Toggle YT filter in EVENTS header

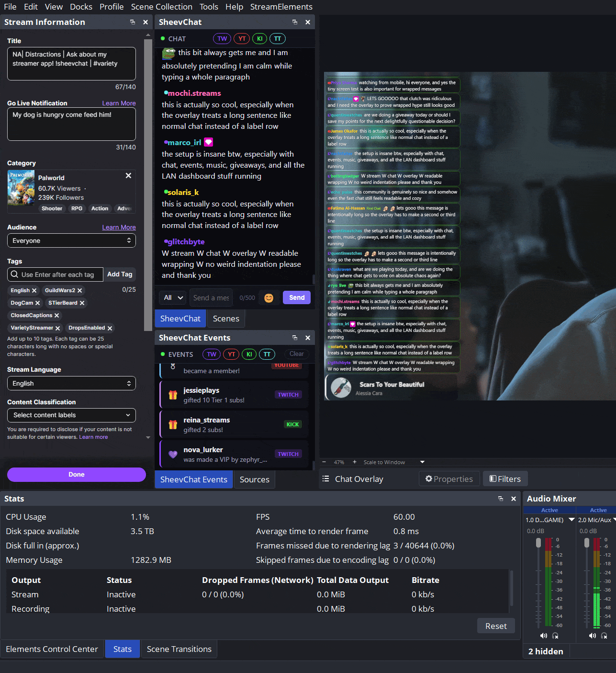tap(231, 354)
